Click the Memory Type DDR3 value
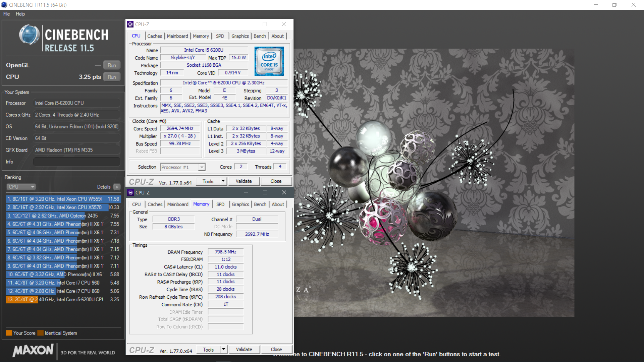644x362 pixels. tap(174, 219)
